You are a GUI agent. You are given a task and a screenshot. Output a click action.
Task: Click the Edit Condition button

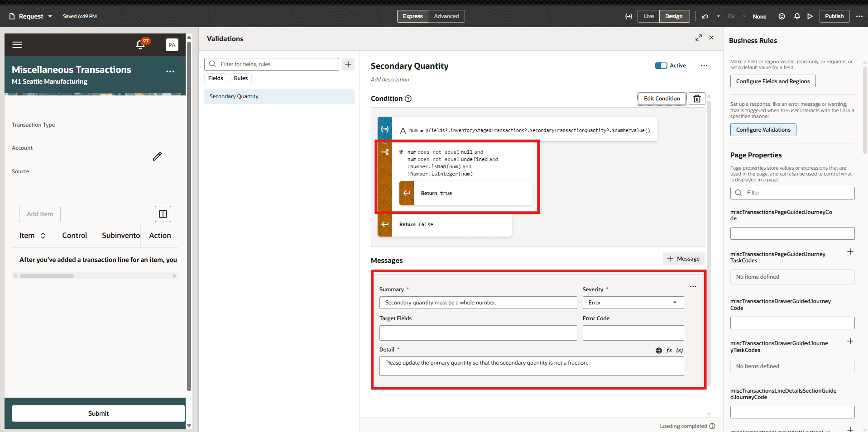pos(662,99)
